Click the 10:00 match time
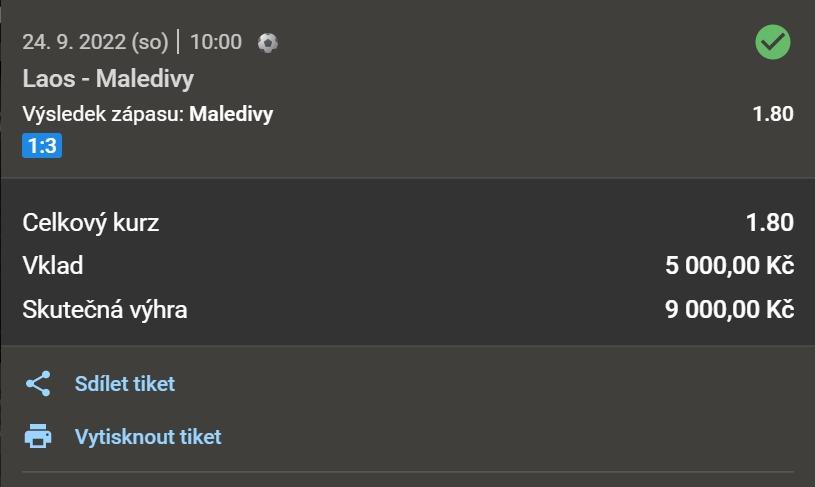Image resolution: width=815 pixels, height=487 pixels. (216, 42)
